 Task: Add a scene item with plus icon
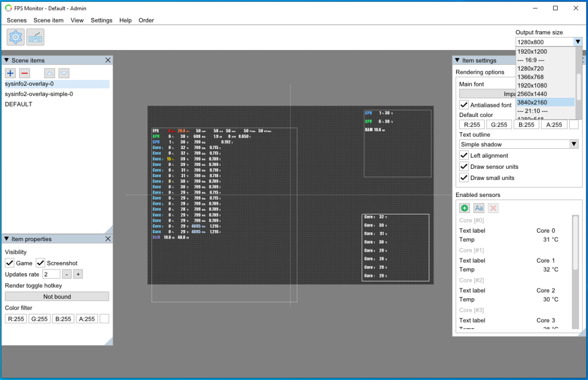coord(11,73)
